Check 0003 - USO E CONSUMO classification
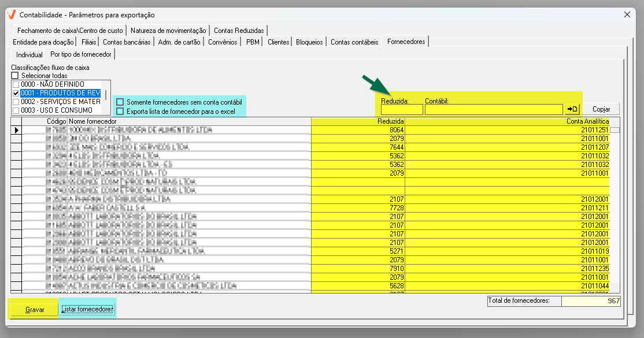 click(x=16, y=110)
